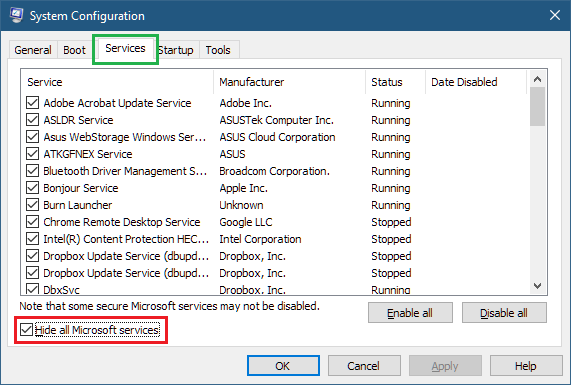Toggle Bluetooth Driver Management Service checkbox
The image size is (571, 385).
tap(32, 171)
